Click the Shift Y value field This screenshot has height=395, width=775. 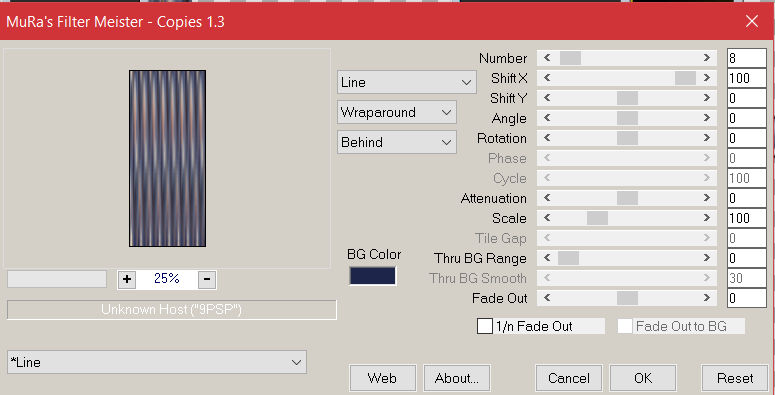tap(747, 98)
